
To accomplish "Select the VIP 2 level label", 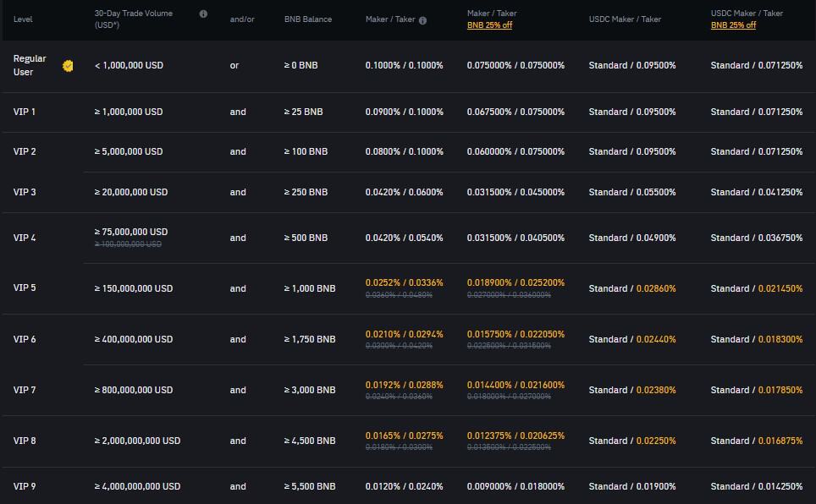I will pos(25,151).
